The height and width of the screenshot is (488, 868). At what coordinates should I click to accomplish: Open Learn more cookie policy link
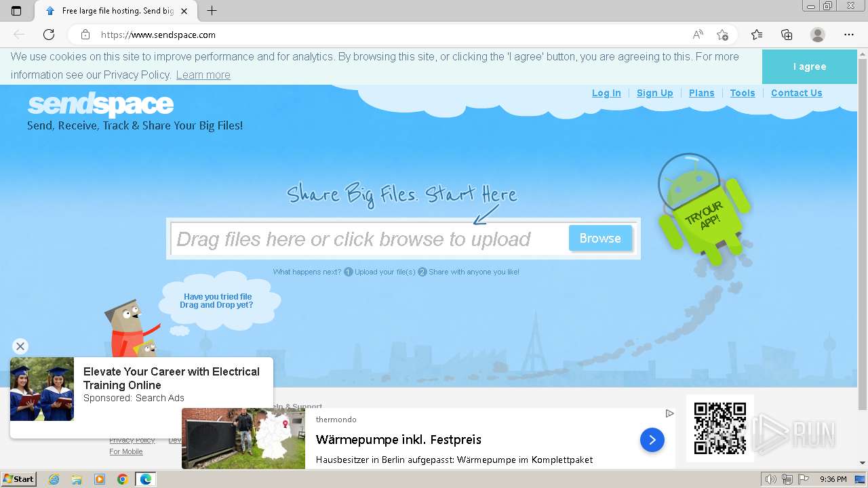203,75
